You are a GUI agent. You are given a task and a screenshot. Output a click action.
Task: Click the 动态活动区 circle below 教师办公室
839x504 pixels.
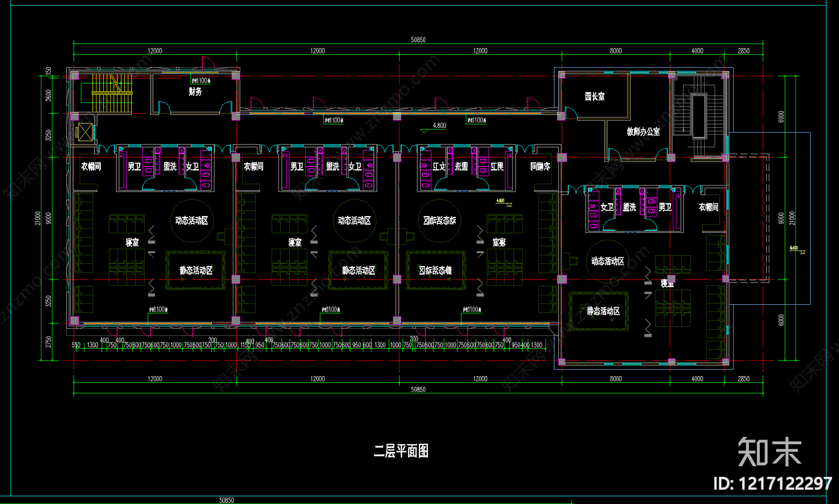pos(607,261)
